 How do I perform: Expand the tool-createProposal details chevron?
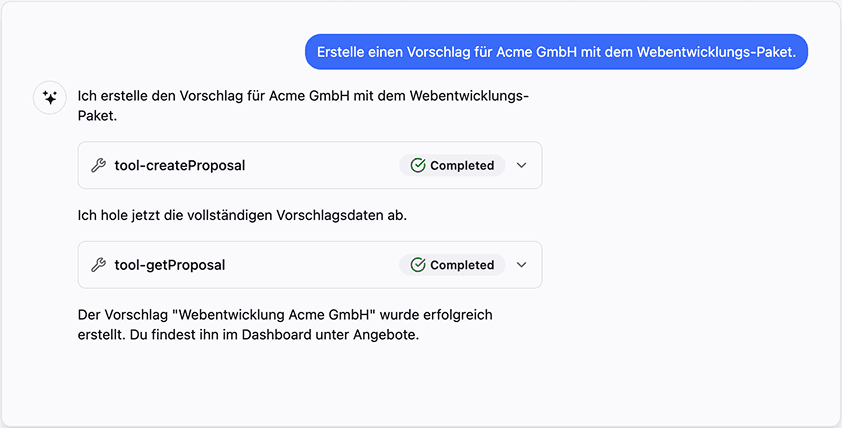tap(521, 166)
